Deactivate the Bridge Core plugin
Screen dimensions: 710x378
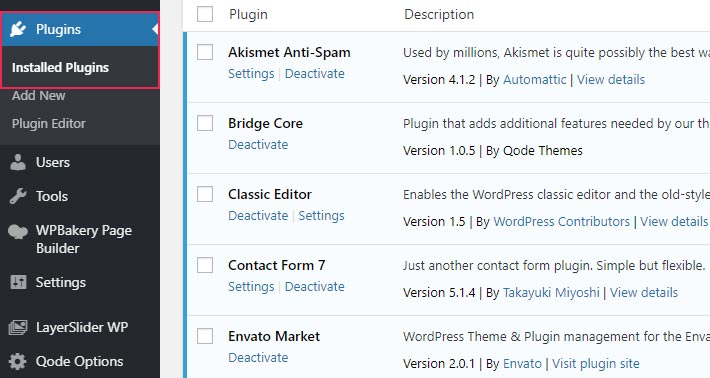tap(258, 144)
